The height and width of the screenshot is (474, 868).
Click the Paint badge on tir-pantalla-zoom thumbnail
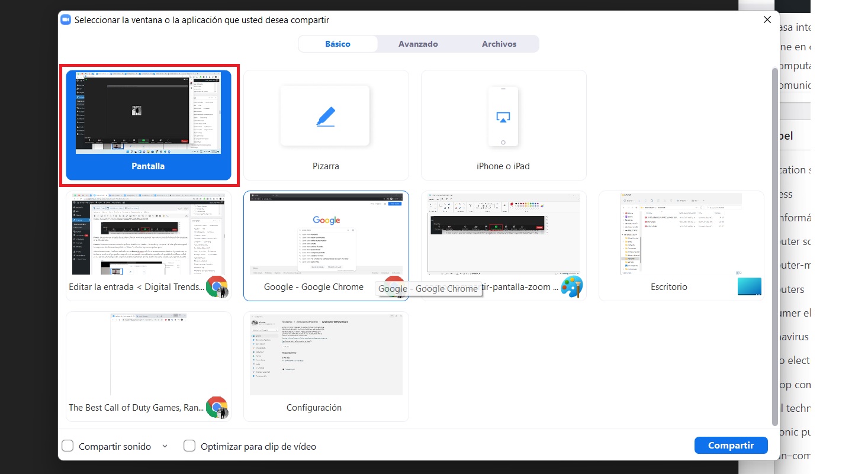pyautogui.click(x=572, y=286)
